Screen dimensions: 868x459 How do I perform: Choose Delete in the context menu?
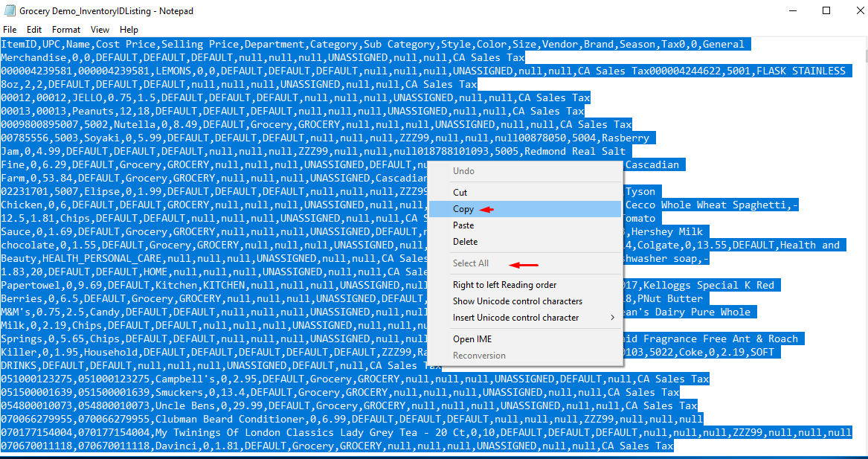(525, 242)
